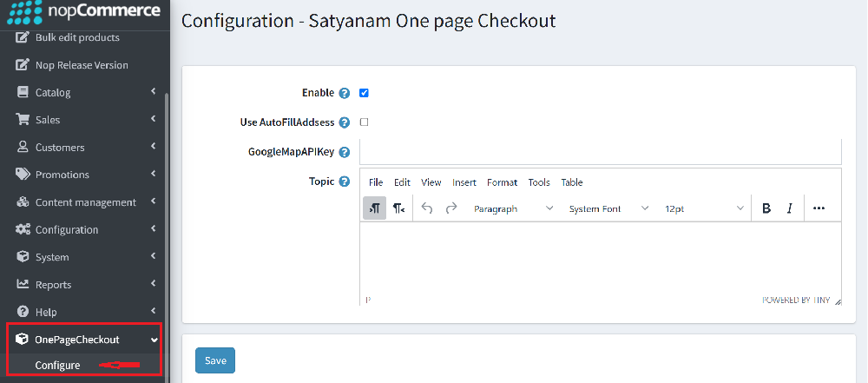Open the 12pt font size dropdown

pyautogui.click(x=704, y=208)
